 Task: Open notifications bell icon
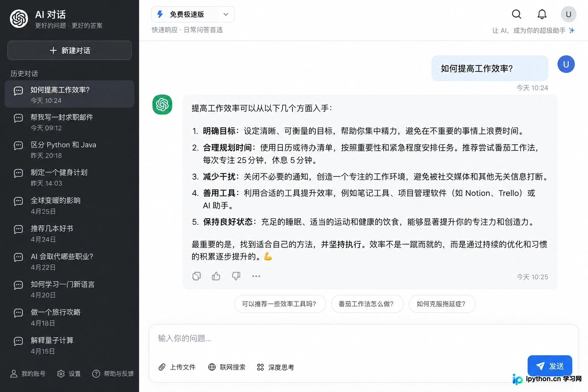542,15
